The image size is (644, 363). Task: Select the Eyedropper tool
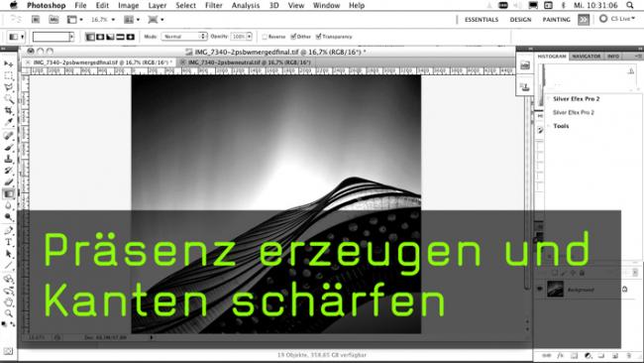[x=8, y=122]
